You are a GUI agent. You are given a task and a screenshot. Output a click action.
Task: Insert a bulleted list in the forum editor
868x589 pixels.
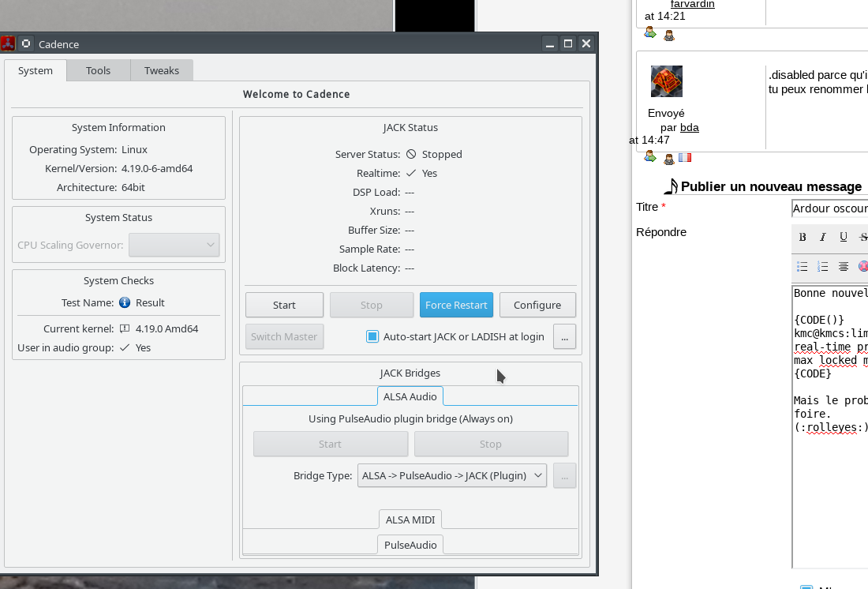(803, 267)
